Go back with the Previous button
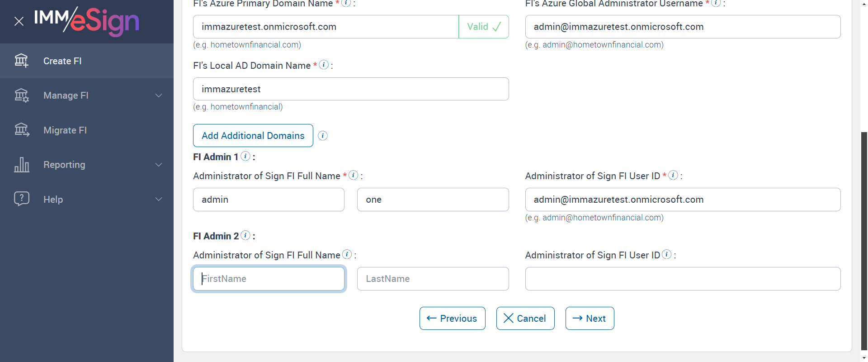868x362 pixels. tap(452, 319)
